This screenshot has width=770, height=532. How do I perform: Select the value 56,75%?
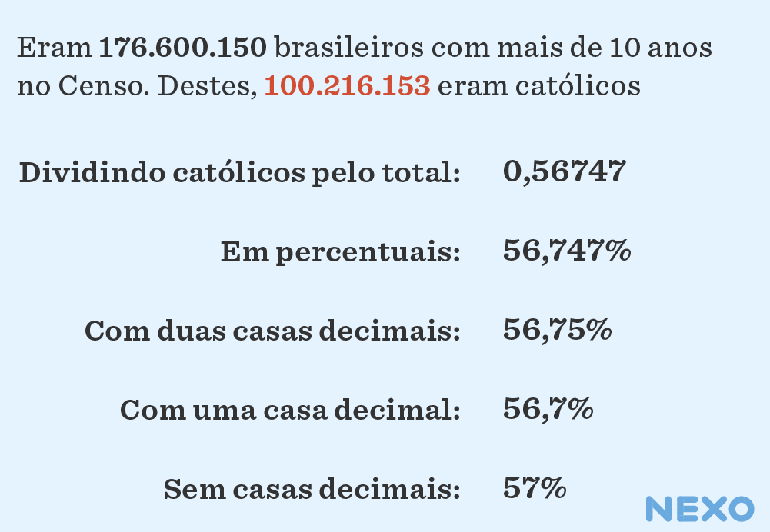click(557, 331)
